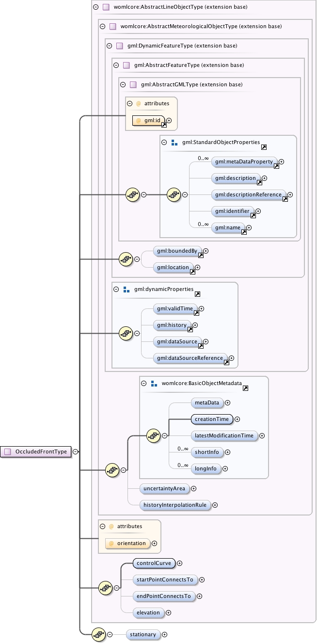This screenshot has width=317, height=644.
Task: Click group icon of womlcore:BasicObjectMetadata
Action: (154, 383)
